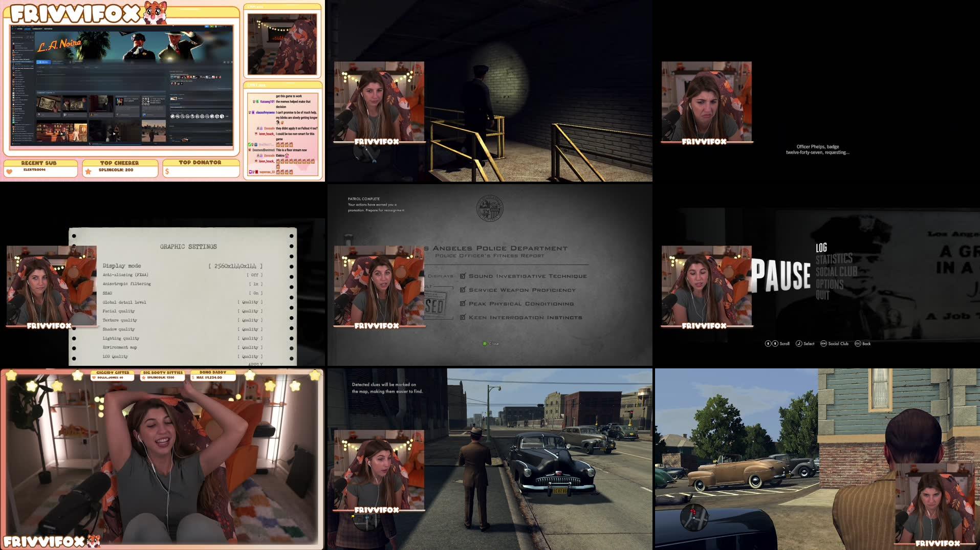Screen dimensions: 980x550
Task: Select Quit in the pause menu
Action: (822, 295)
